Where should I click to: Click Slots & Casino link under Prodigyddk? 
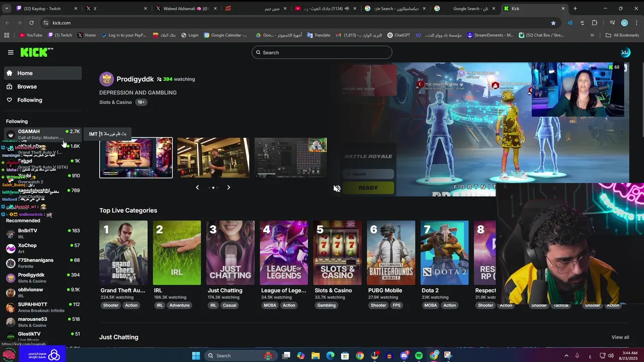pos(115,102)
